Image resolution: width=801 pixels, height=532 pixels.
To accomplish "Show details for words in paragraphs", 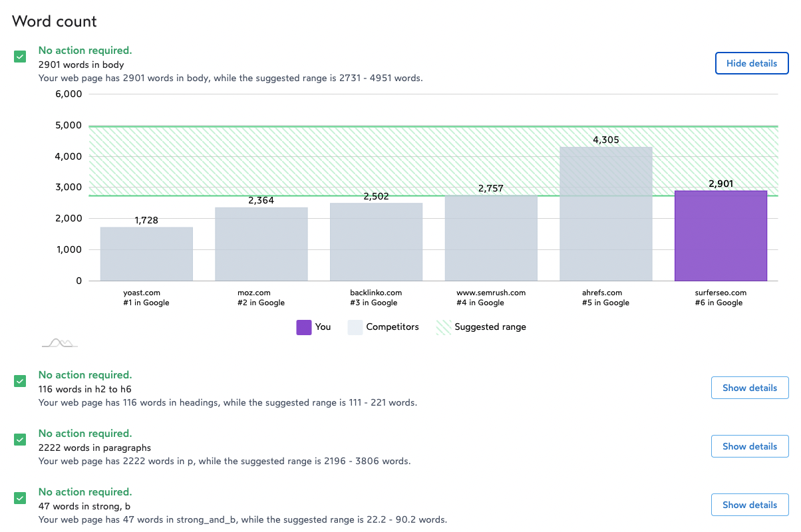I will click(x=749, y=446).
